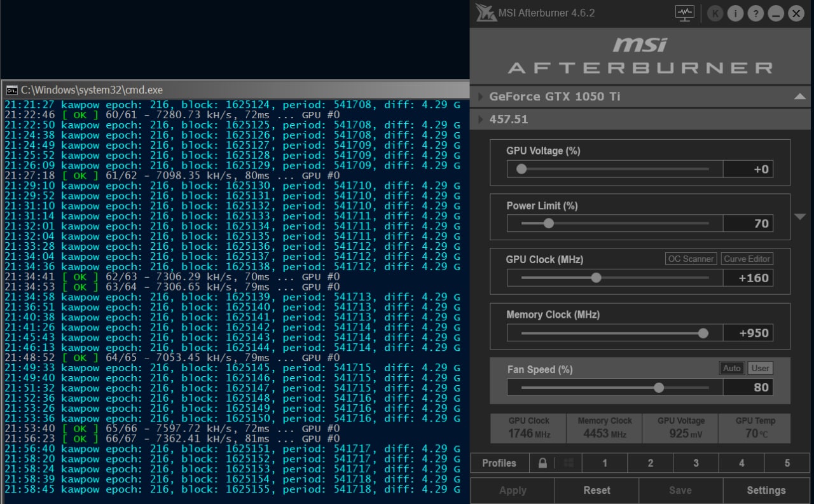Screen dimensions: 814x504
Task: Open the information (i) icon
Action: (x=735, y=13)
